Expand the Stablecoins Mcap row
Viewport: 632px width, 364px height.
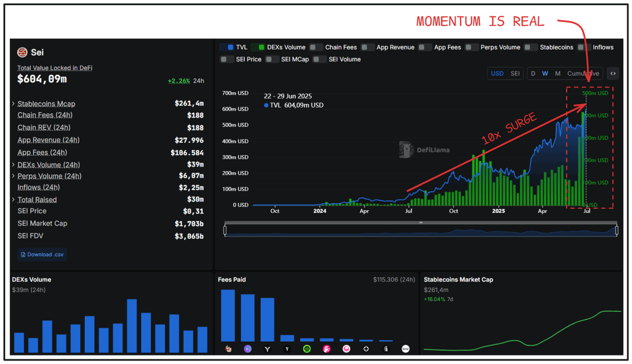coord(13,104)
